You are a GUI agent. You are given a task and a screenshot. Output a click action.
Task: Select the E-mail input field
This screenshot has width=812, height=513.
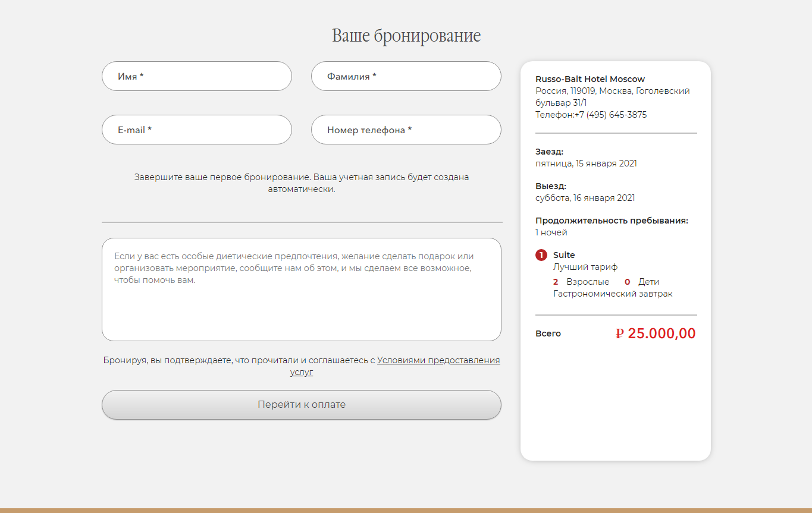coord(197,130)
